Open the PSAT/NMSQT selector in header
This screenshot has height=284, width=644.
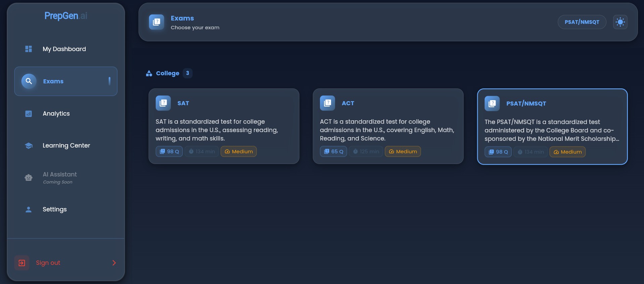click(x=582, y=22)
